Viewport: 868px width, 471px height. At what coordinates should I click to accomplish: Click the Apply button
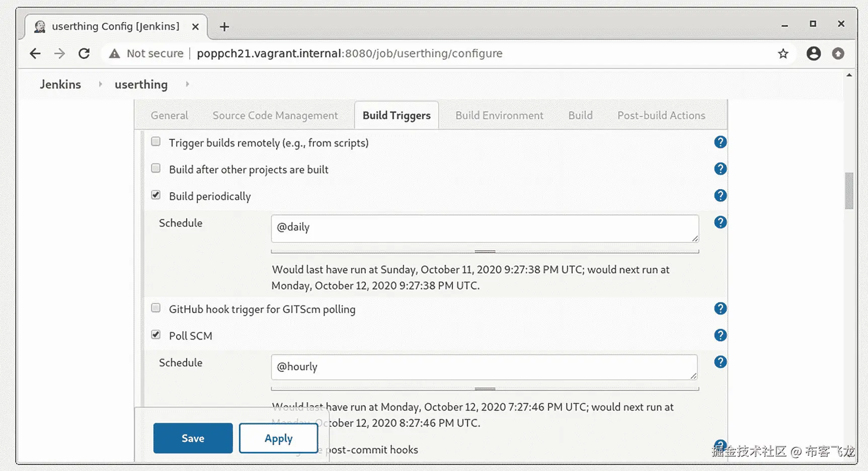278,438
